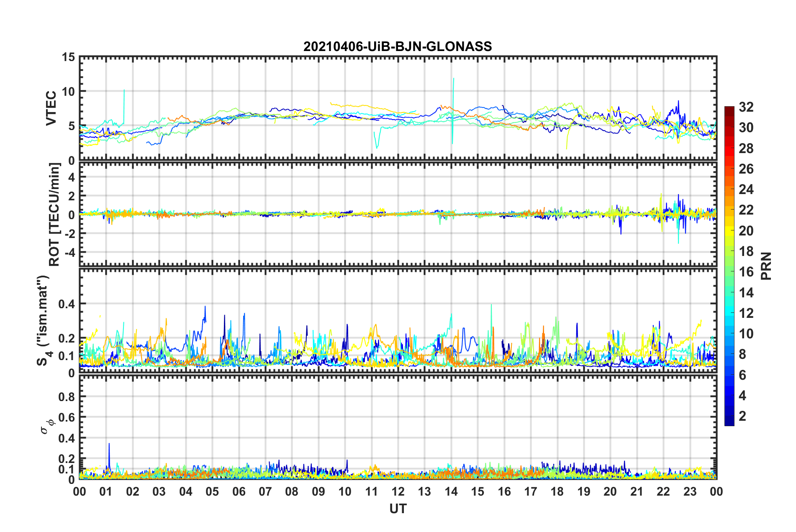Click UT axis hour label 21

[x=637, y=491]
